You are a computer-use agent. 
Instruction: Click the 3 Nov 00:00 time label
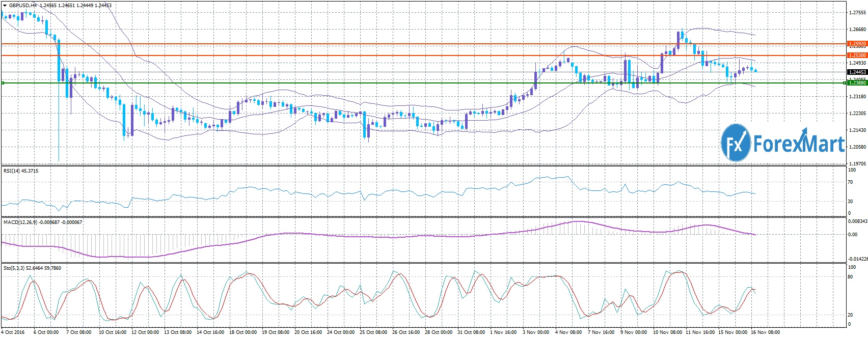coord(536,332)
